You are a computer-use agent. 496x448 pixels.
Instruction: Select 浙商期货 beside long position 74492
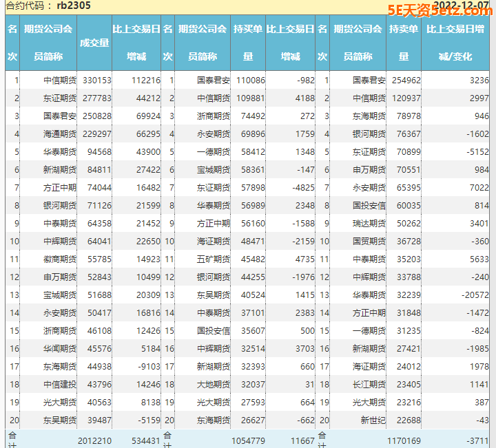pos(214,116)
